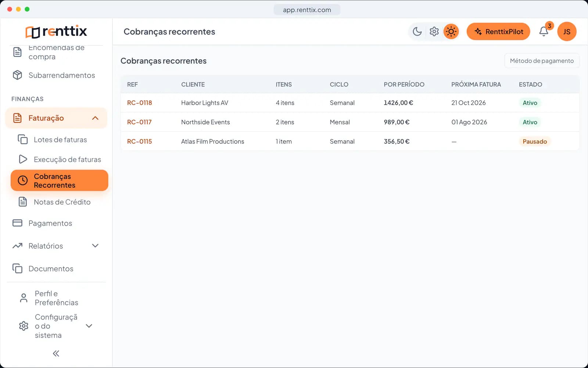Click the renttix logo
The height and width of the screenshot is (368, 588).
(56, 32)
